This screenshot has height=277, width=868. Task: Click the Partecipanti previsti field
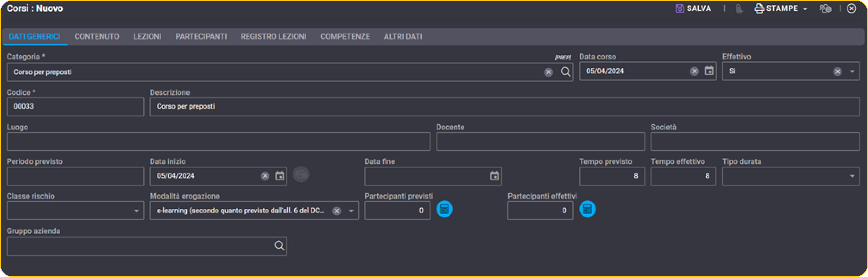(x=397, y=211)
